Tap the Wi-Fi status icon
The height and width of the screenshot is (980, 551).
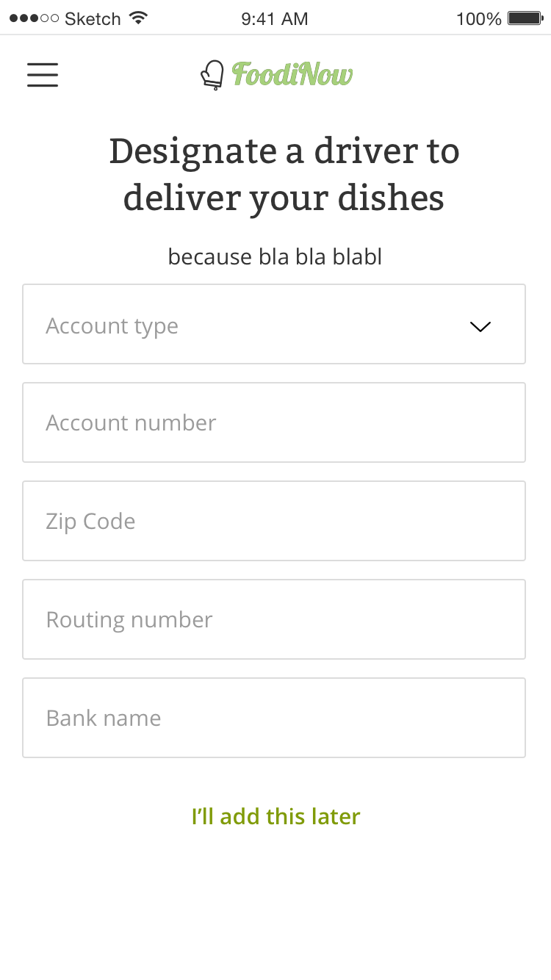pyautogui.click(x=137, y=18)
